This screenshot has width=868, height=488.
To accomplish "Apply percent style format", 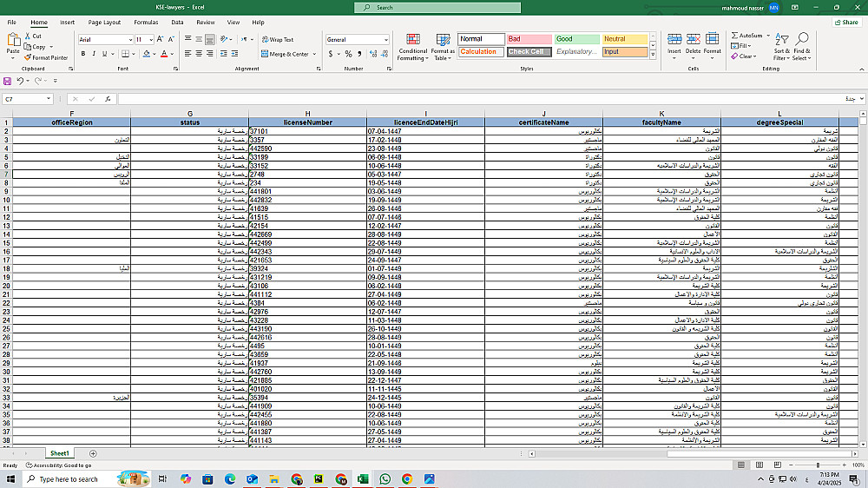I will (348, 54).
